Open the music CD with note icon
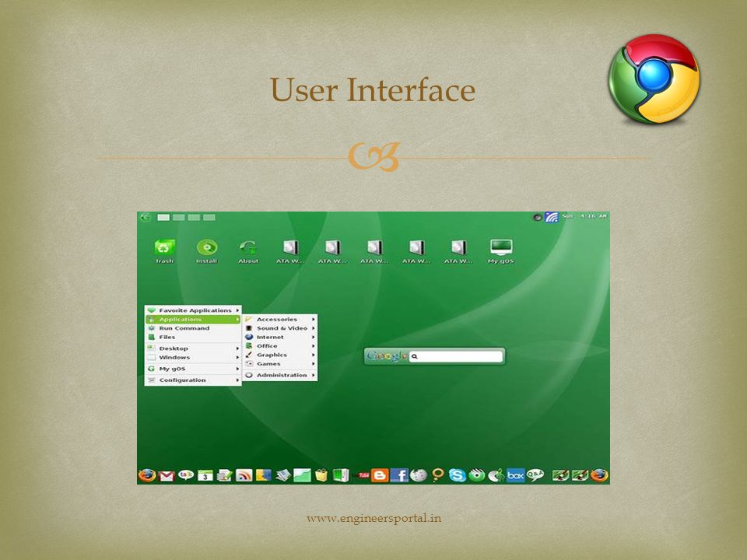The width and height of the screenshot is (747, 560). [x=496, y=475]
